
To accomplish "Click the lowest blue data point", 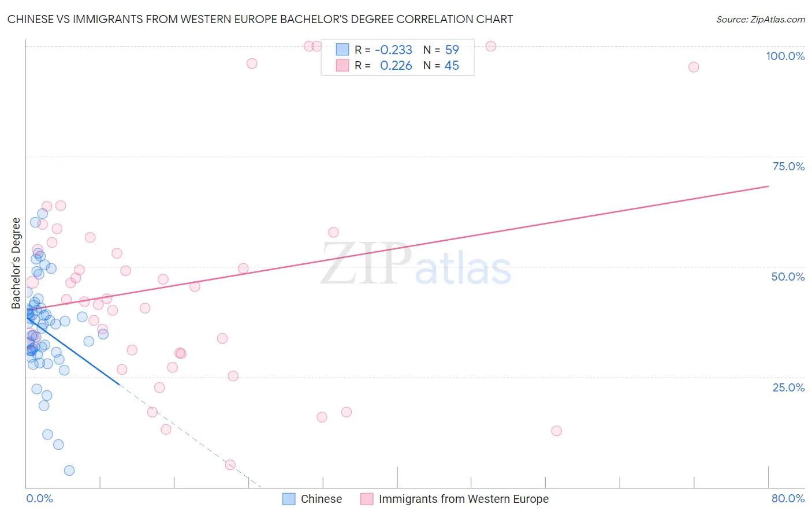I will tap(69, 471).
